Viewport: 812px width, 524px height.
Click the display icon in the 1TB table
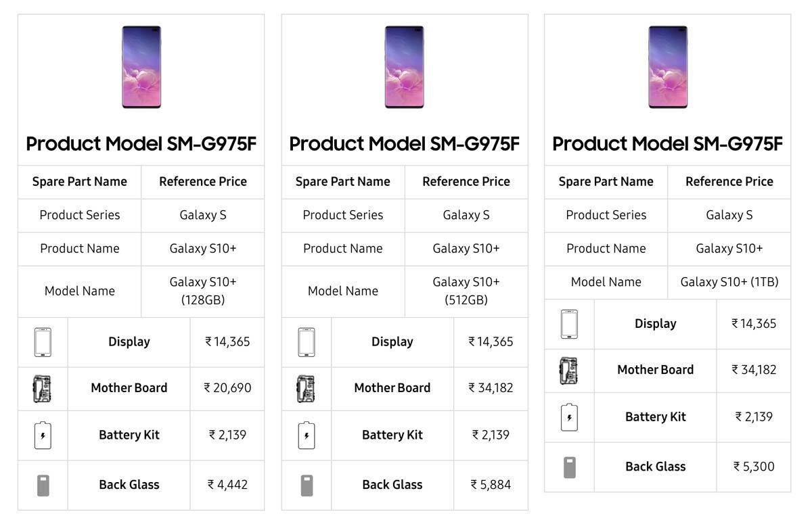pyautogui.click(x=569, y=324)
